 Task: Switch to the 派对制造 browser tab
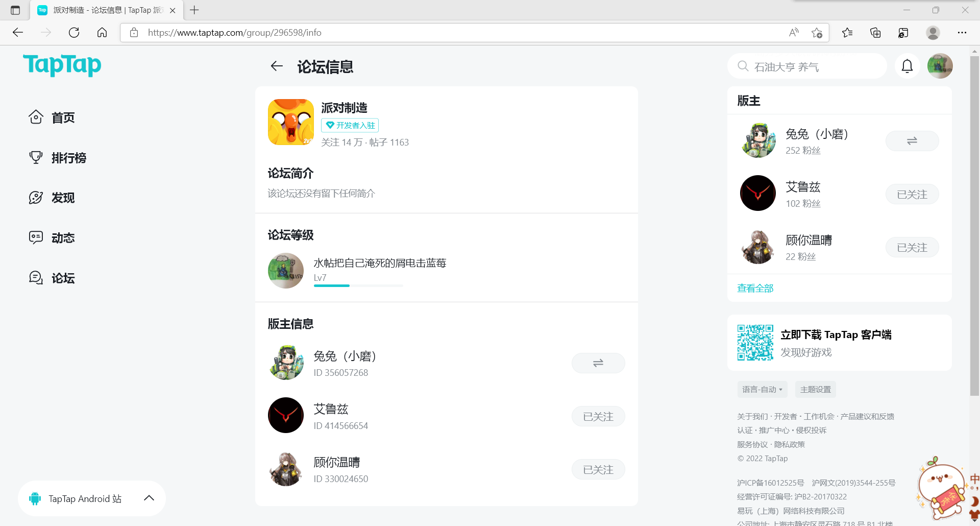pos(107,10)
